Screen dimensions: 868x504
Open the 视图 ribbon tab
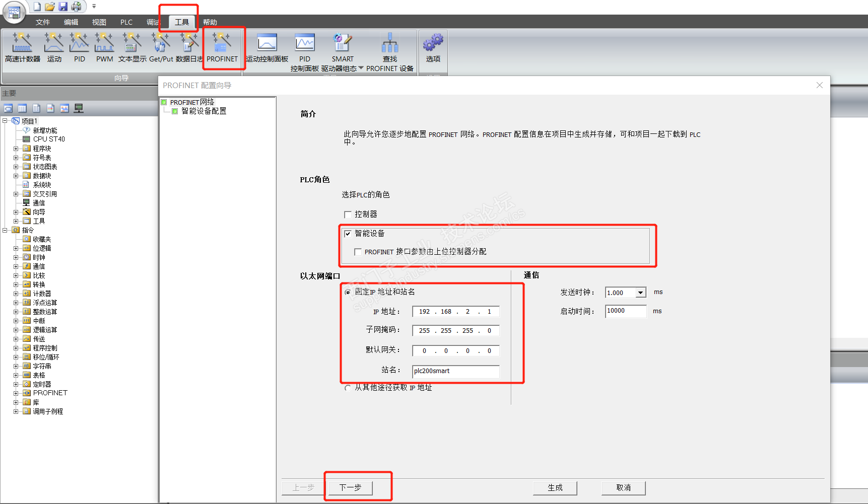(99, 22)
